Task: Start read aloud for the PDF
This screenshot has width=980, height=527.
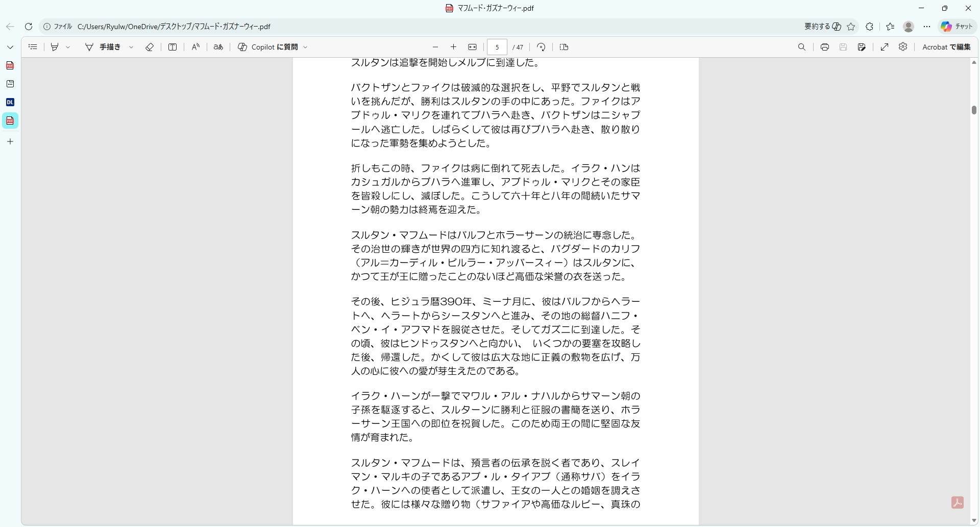Action: [x=195, y=47]
